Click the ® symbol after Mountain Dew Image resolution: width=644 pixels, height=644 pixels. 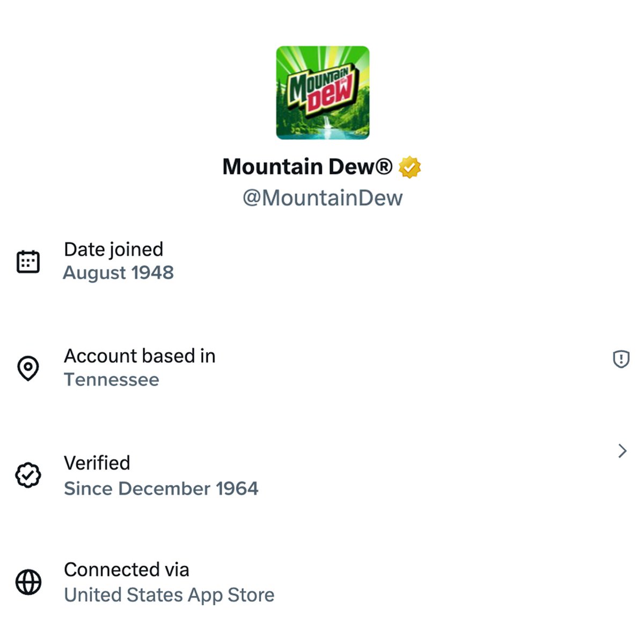384,166
